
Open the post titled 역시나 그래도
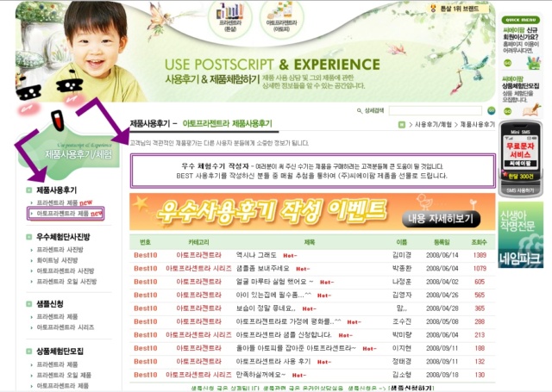coord(256,255)
